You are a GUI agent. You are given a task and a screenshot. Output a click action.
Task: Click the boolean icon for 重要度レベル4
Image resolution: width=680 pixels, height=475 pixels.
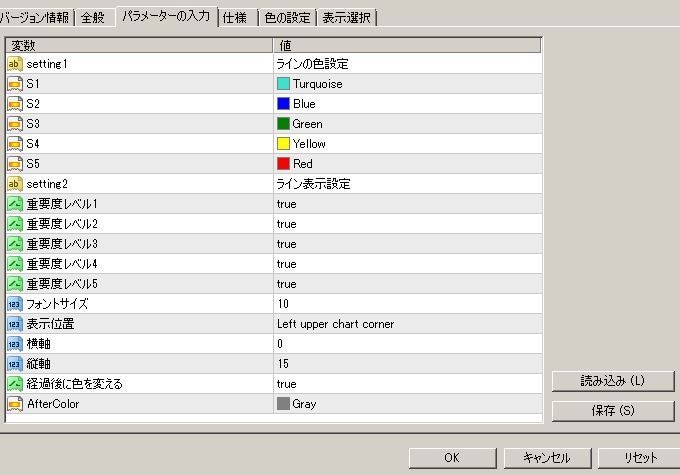coord(15,264)
